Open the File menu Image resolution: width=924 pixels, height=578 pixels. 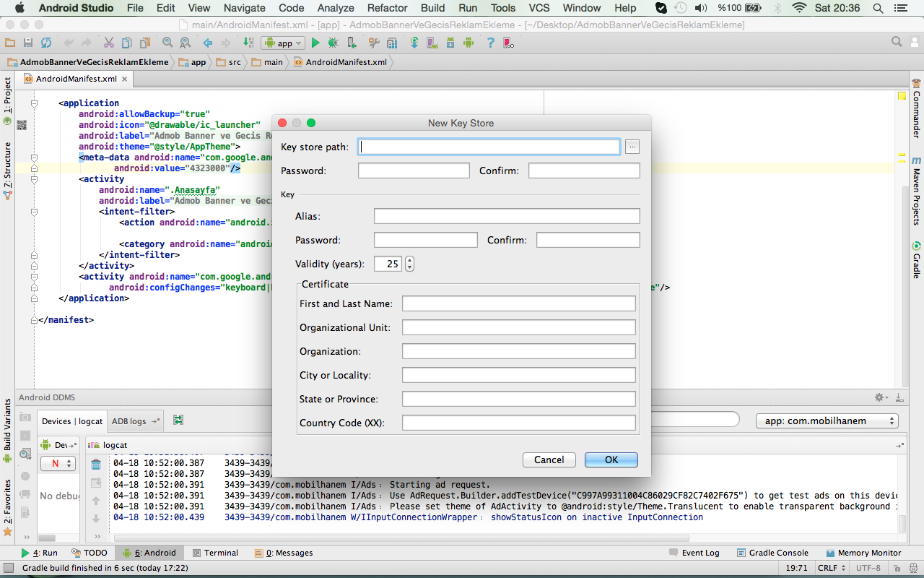tap(135, 8)
